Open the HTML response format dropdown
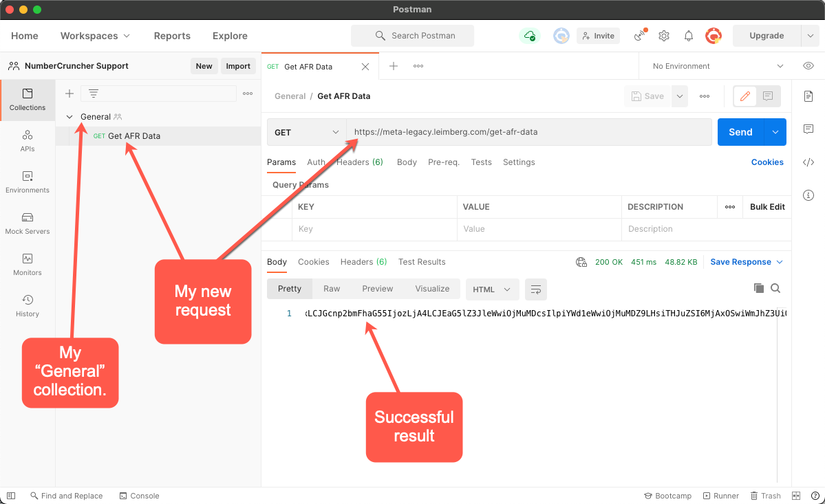825x504 pixels. point(492,289)
